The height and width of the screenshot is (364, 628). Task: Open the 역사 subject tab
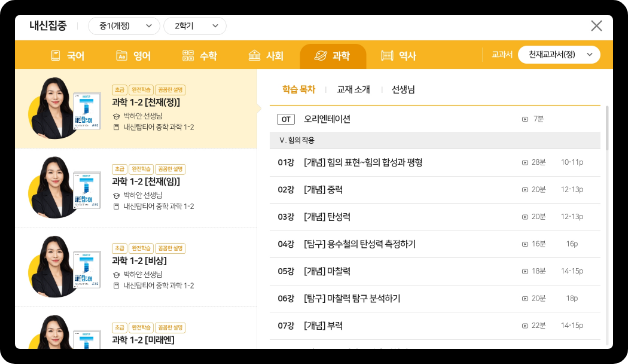pyautogui.click(x=399, y=56)
